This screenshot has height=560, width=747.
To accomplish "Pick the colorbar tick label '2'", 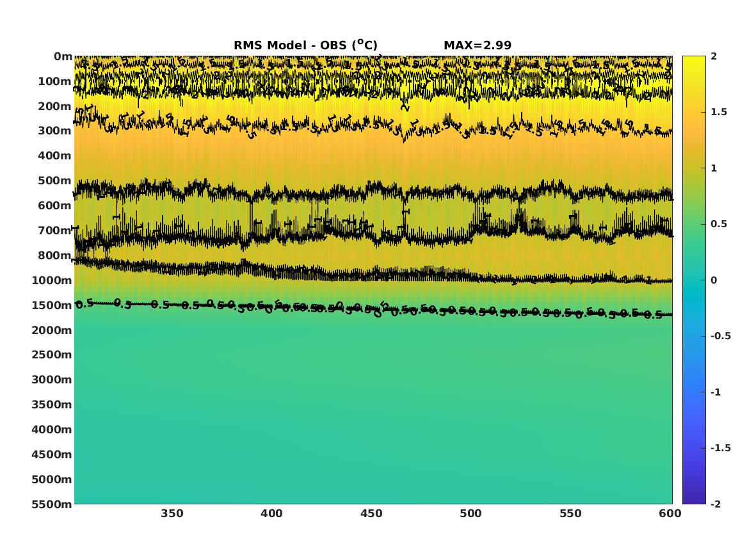I will pyautogui.click(x=714, y=56).
